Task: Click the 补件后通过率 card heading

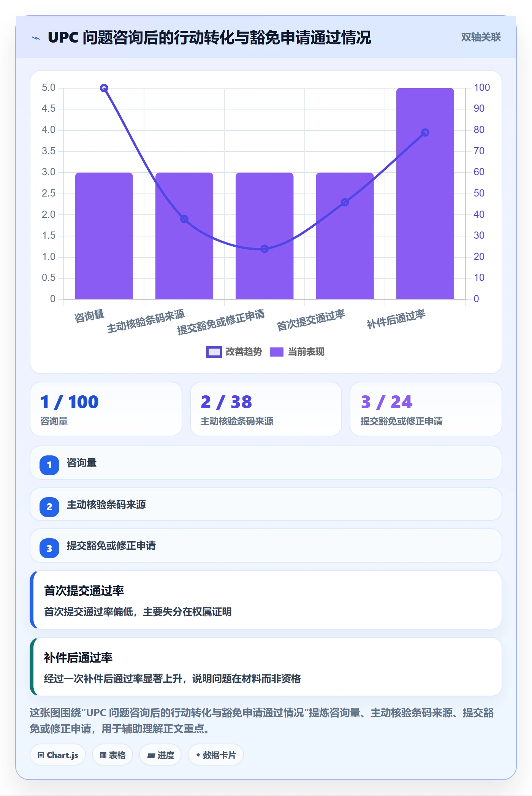Action: [78, 658]
